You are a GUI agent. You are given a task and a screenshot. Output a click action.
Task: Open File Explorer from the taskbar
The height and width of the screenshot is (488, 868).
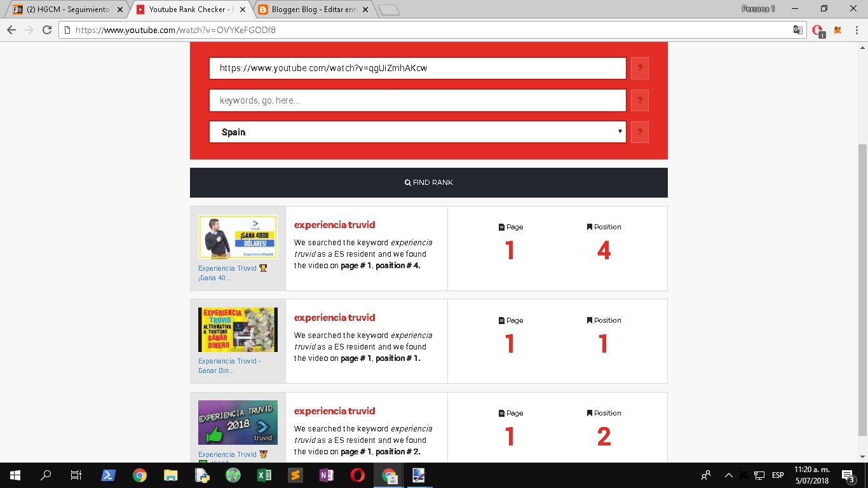click(170, 475)
